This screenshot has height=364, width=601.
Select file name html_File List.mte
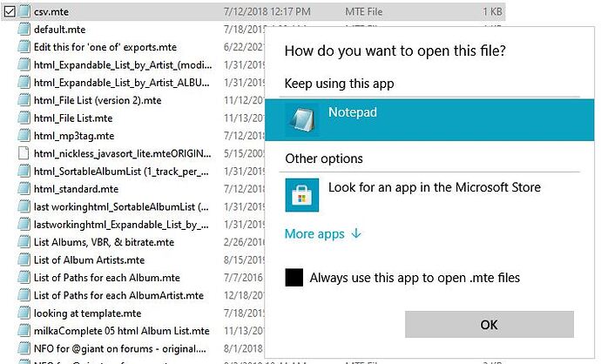[x=73, y=118]
